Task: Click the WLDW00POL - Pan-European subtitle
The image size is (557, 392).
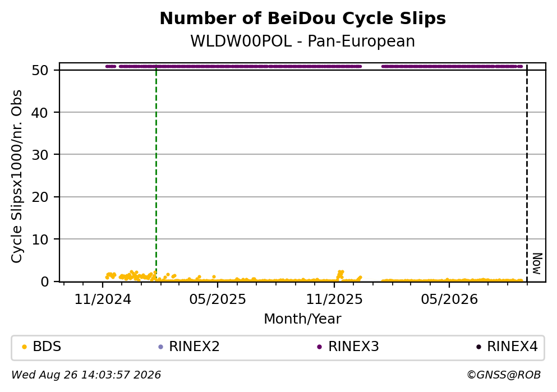Action: [x=303, y=41]
